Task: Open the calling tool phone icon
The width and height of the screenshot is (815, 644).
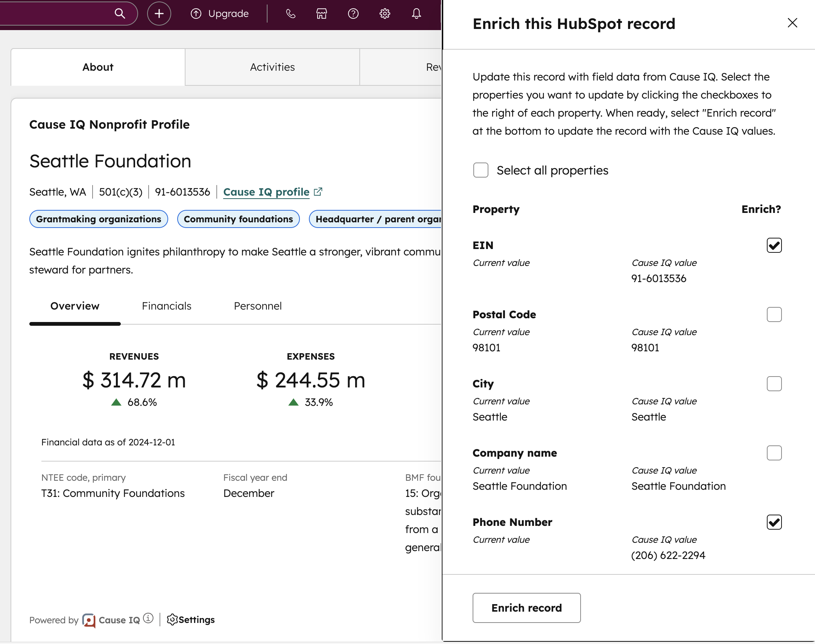Action: (x=290, y=14)
